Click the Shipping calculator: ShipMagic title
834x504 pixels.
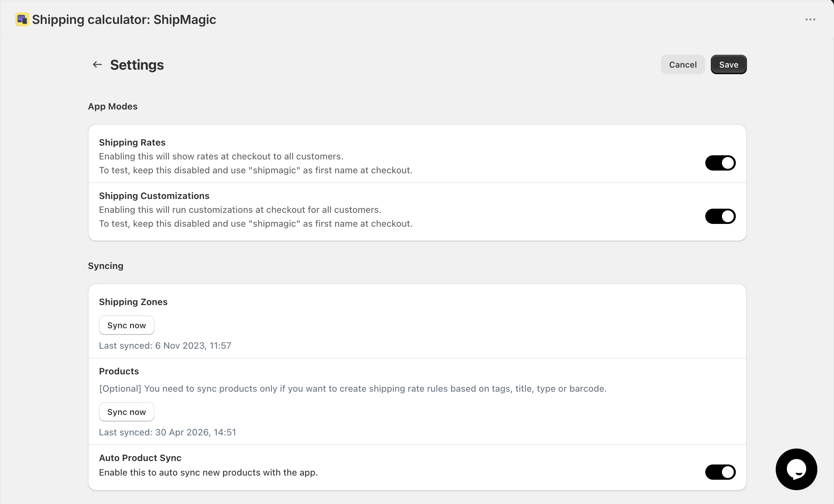click(x=124, y=19)
